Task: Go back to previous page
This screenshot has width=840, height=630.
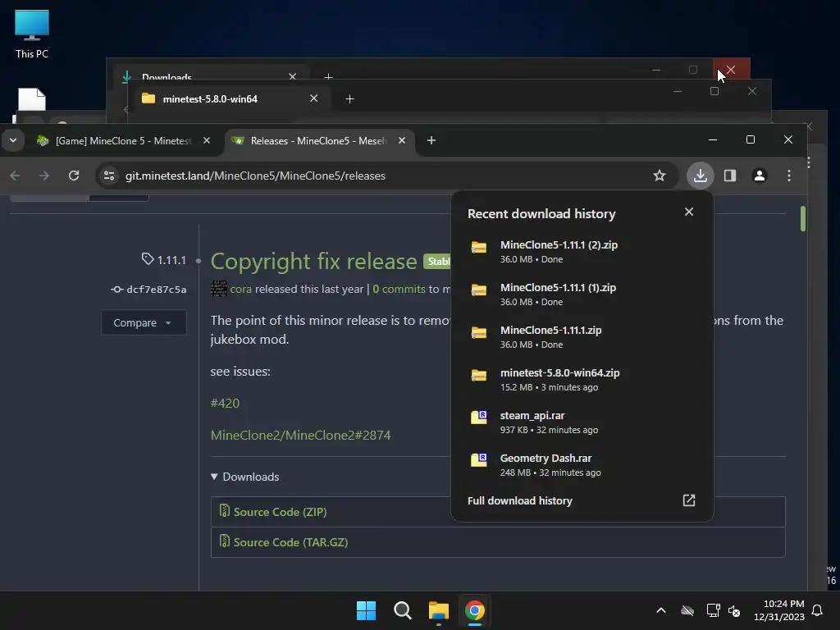Action: pyautogui.click(x=15, y=176)
